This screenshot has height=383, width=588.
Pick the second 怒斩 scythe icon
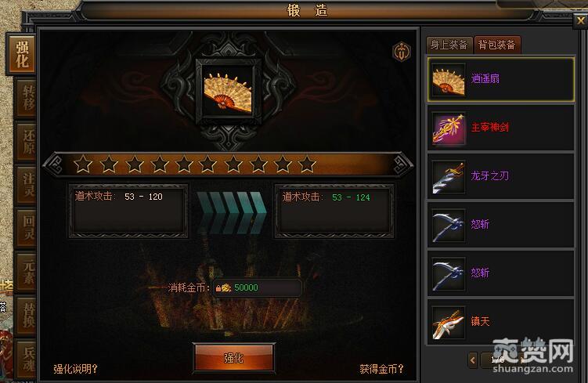[449, 274]
